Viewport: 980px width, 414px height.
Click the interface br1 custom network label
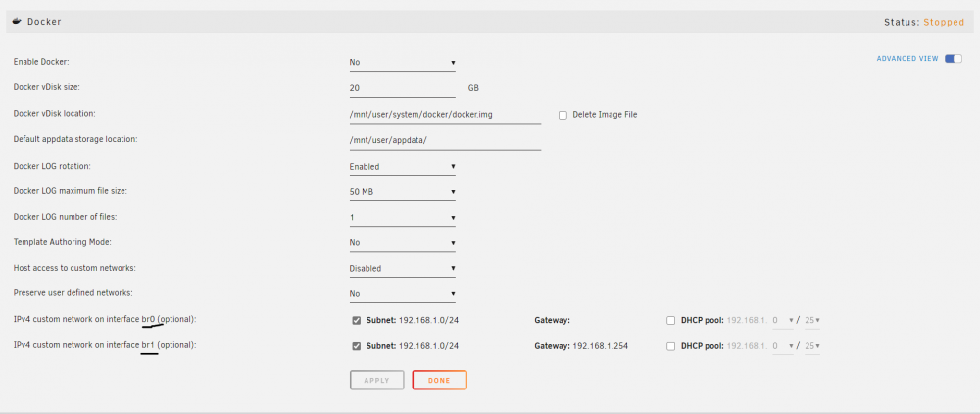click(x=105, y=344)
